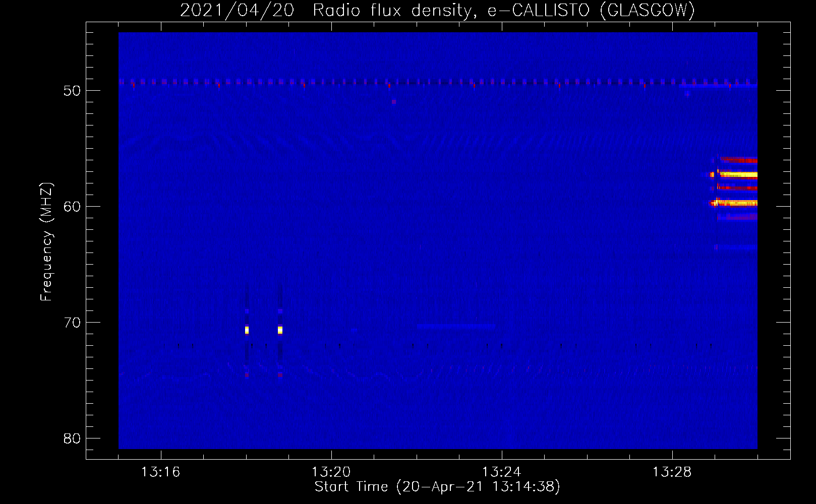The height and width of the screenshot is (504, 816).
Task: Click the 'Frequency (MHZ)' y-axis label
Action: click(x=46, y=242)
